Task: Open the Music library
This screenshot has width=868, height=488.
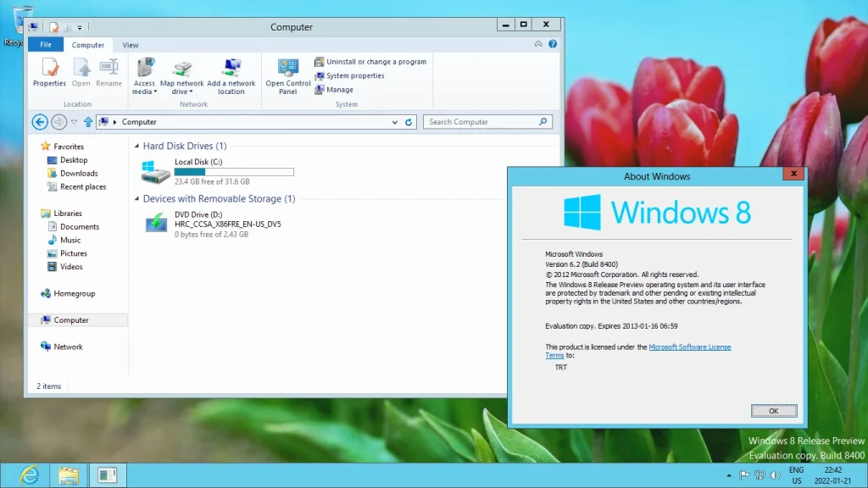Action: point(64,240)
